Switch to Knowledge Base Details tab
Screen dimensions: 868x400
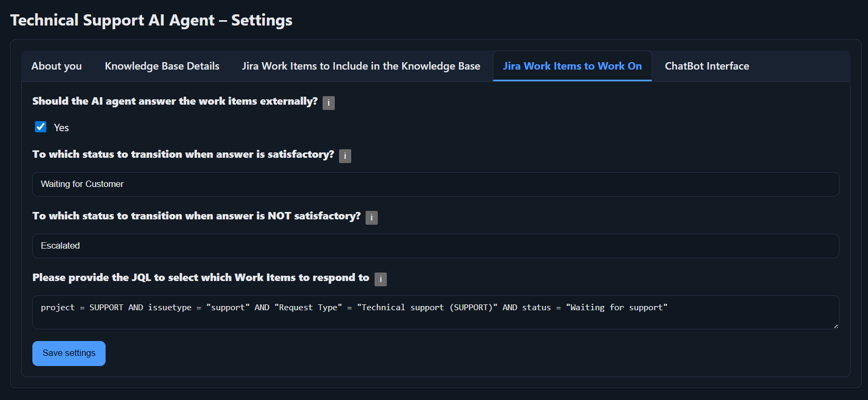162,66
